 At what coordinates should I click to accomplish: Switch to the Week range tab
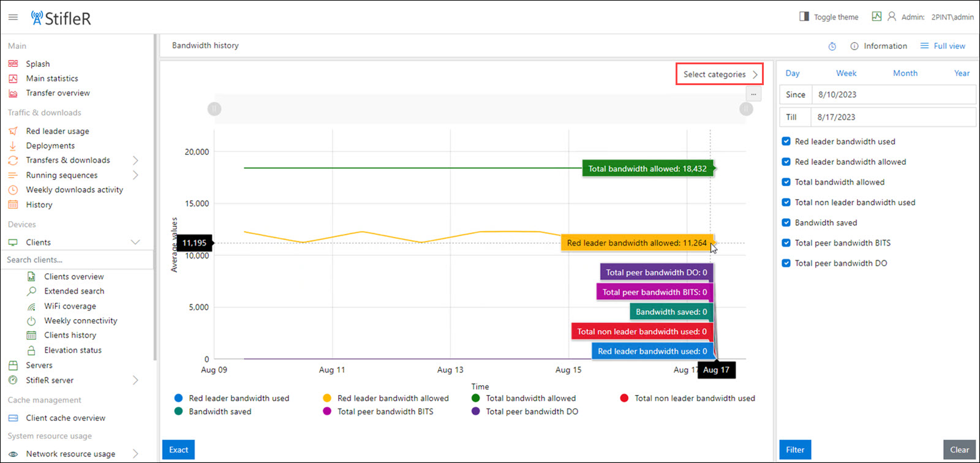[x=846, y=73]
